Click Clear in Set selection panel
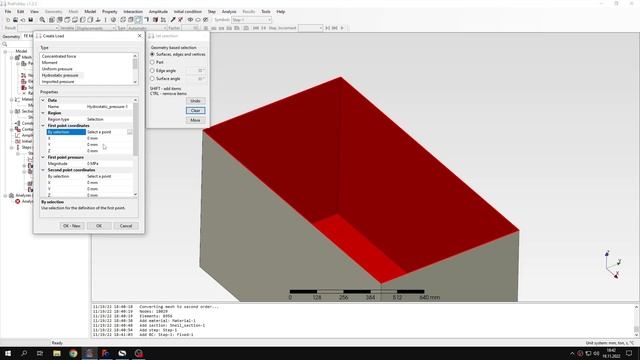Image resolution: width=640 pixels, height=360 pixels. pos(195,111)
